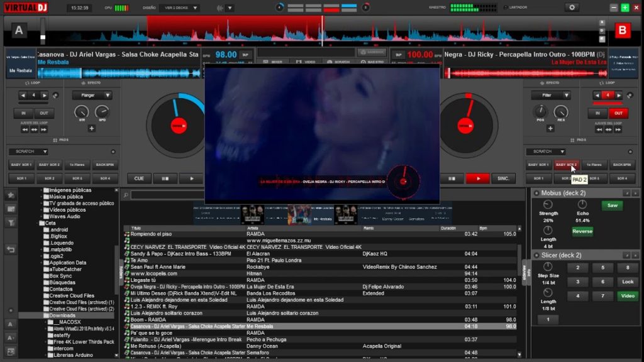
Task: Trigger SCR 4 pad on right deck
Action: click(x=622, y=178)
